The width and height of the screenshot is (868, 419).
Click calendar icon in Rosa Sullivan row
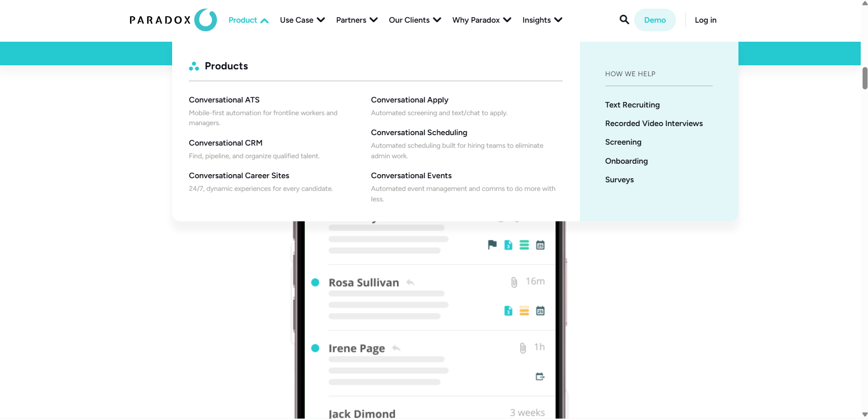coord(540,311)
